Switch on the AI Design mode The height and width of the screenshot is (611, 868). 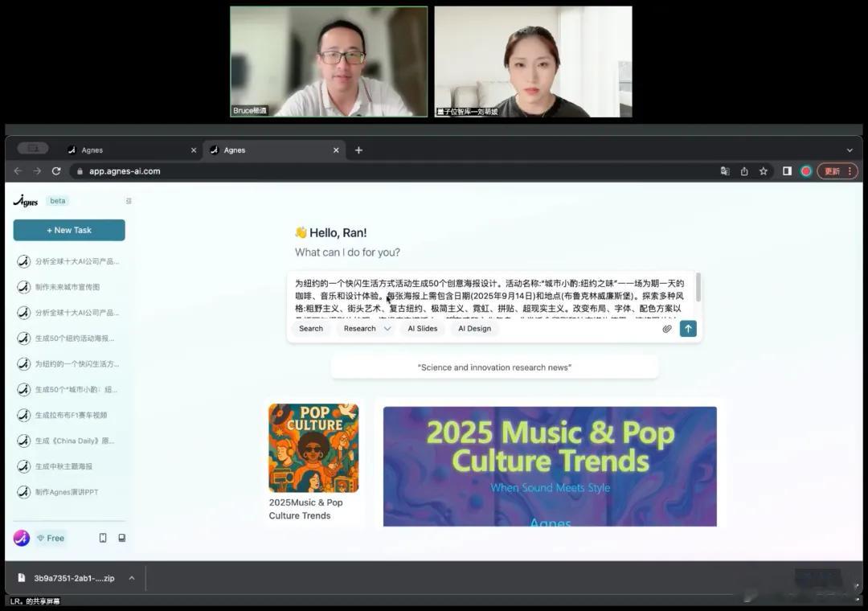[473, 328]
